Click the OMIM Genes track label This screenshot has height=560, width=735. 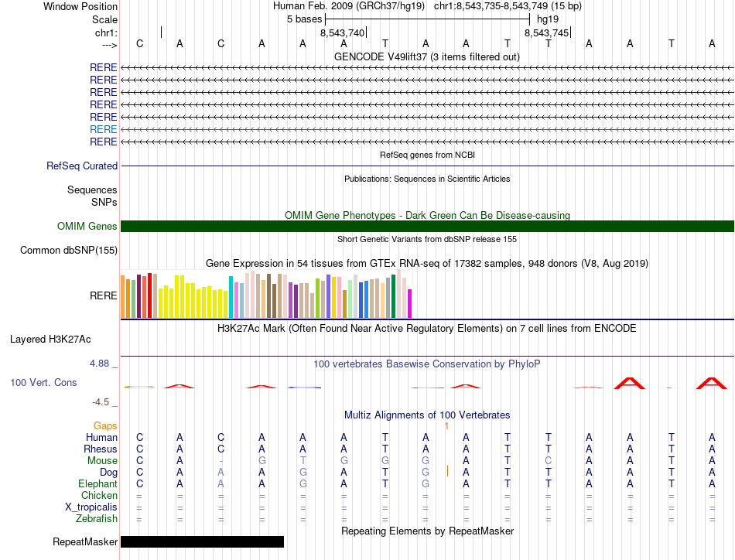(87, 227)
